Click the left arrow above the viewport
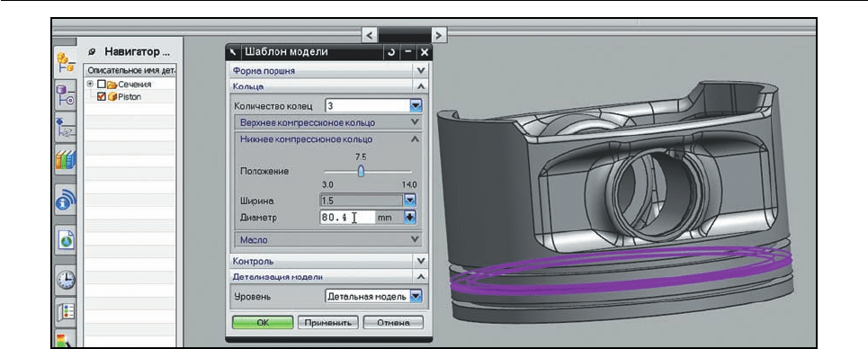The image size is (868, 349). (369, 35)
